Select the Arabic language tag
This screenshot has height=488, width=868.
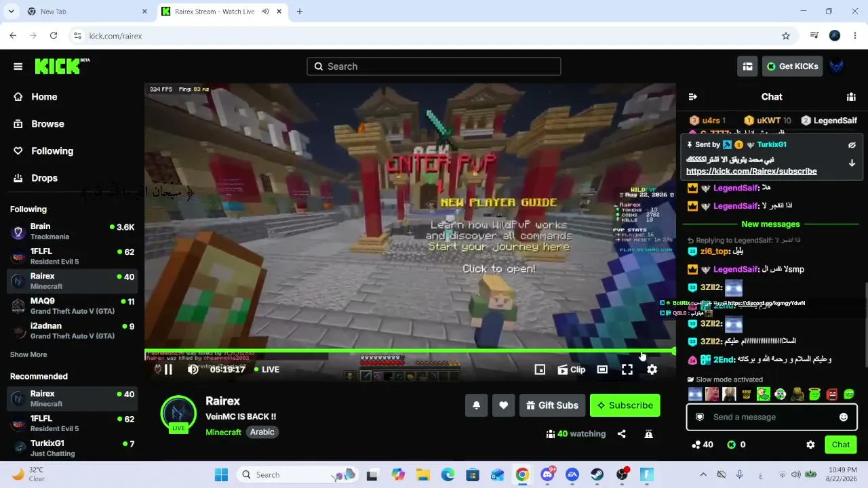262,432
